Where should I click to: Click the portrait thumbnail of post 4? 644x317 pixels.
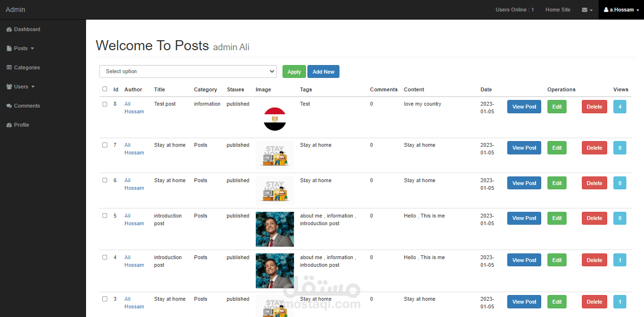coord(275,271)
